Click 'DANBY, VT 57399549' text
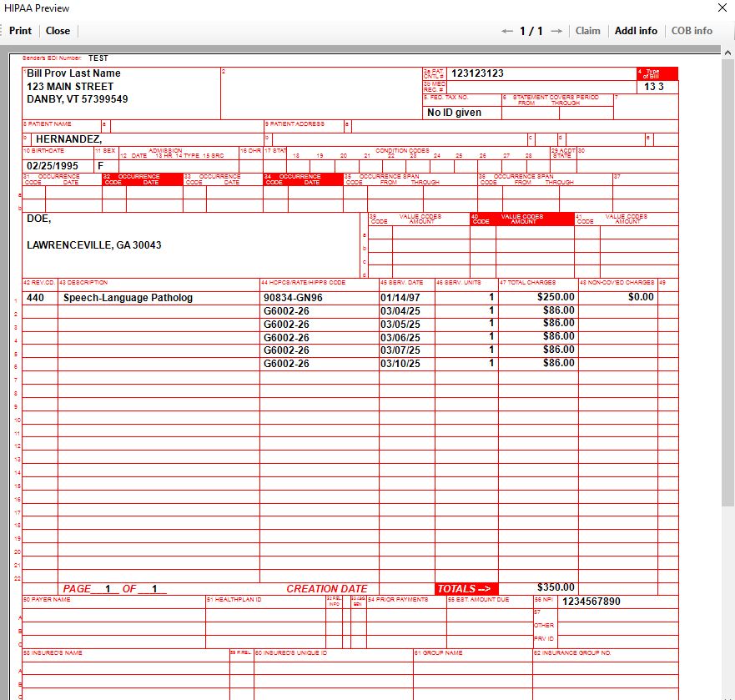This screenshot has width=735, height=700. [78, 99]
